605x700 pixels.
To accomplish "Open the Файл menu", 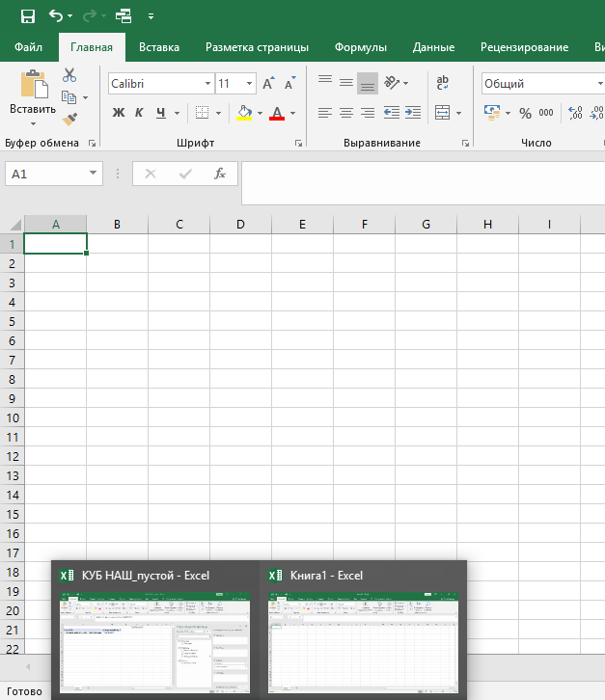I will tap(28, 47).
